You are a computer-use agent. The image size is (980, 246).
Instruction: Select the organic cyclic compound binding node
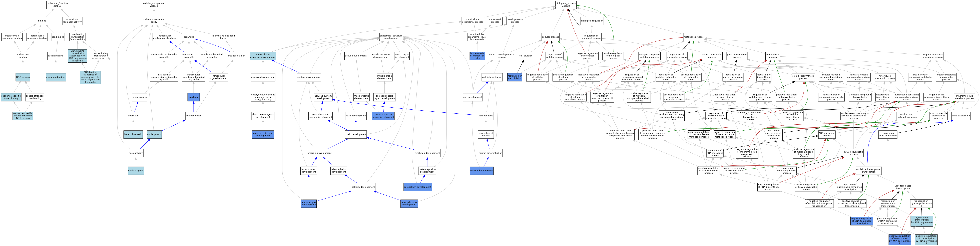[x=12, y=37]
